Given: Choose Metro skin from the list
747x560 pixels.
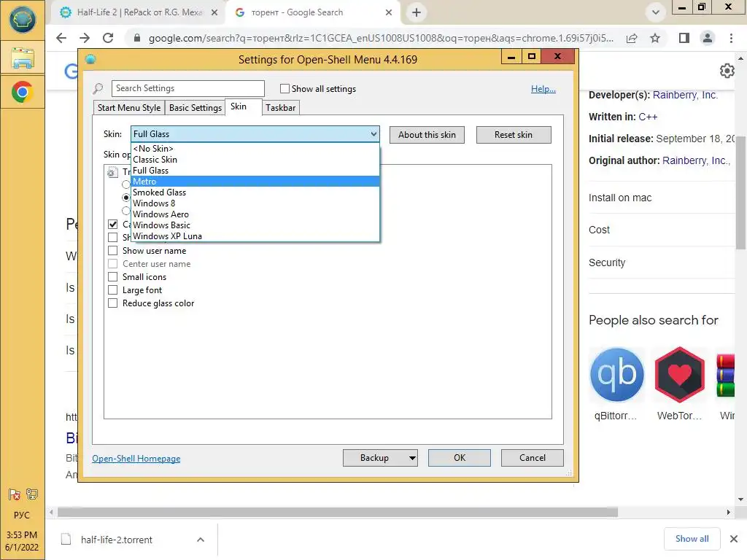Looking at the screenshot, I should point(255,182).
